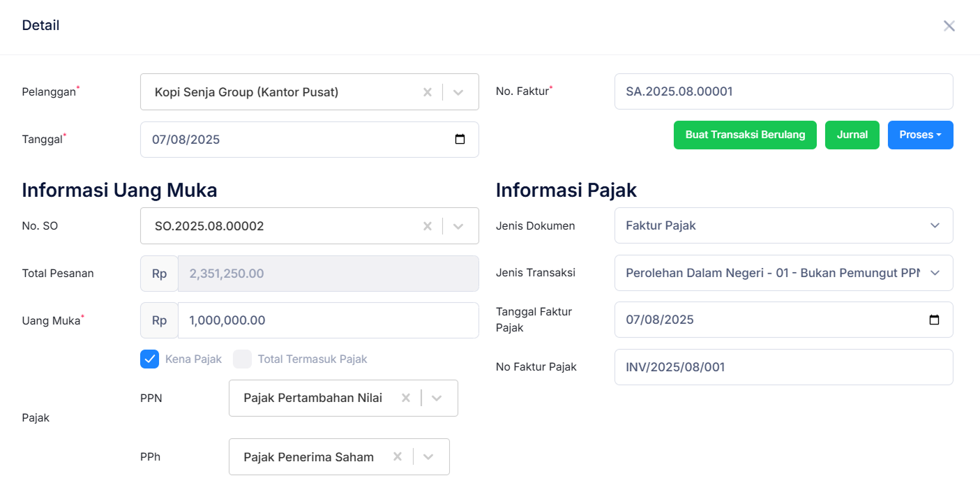Close the Detail dialog
The width and height of the screenshot is (980, 485).
[949, 25]
